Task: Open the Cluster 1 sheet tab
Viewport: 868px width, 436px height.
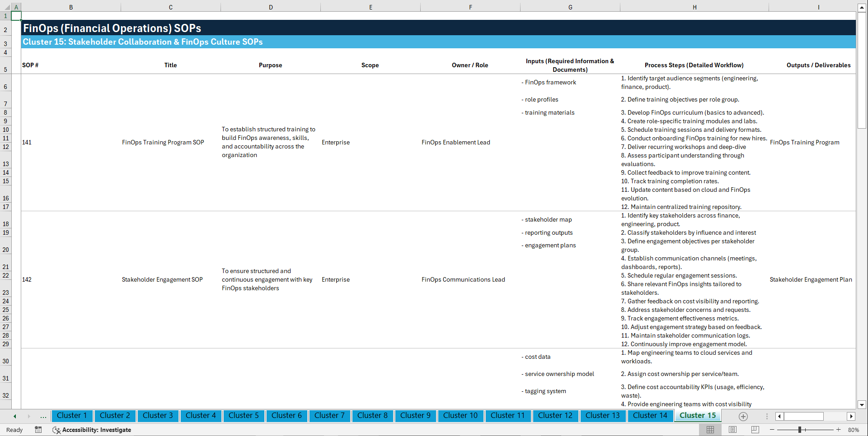Action: [x=72, y=416]
